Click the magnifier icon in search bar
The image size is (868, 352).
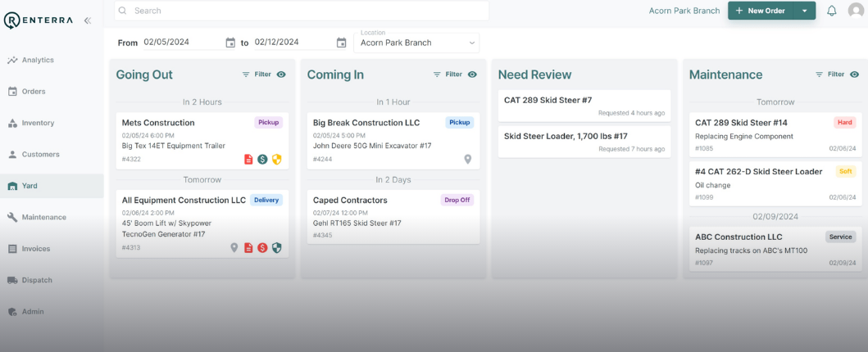pos(123,11)
